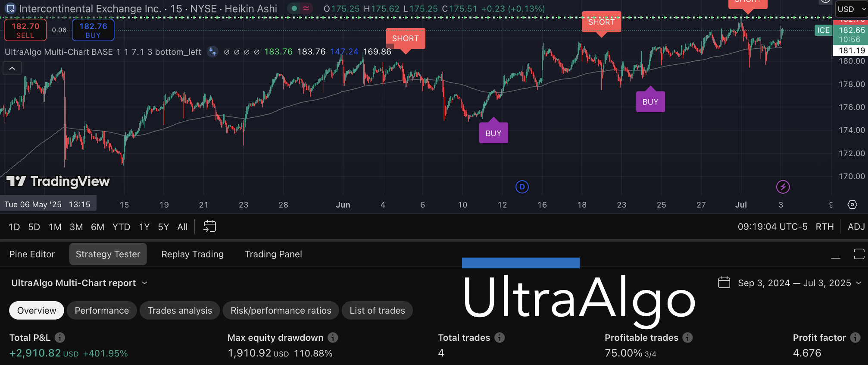Open the Replay Trading tab
This screenshot has width=868, height=365.
point(193,254)
